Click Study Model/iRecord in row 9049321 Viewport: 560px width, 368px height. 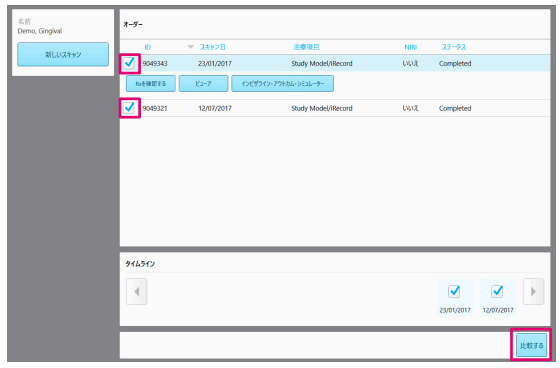(322, 108)
